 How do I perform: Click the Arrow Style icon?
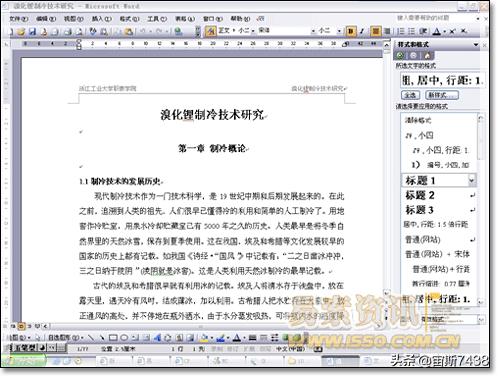(x=275, y=338)
